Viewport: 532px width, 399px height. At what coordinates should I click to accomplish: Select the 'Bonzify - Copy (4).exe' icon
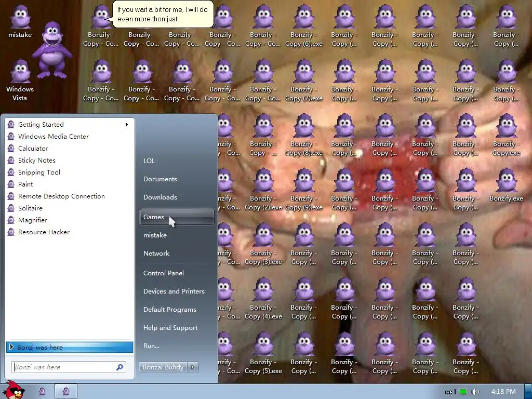pos(263,299)
